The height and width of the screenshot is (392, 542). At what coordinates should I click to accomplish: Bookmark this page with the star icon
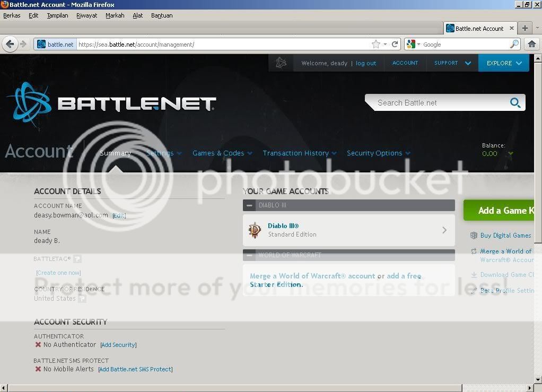tap(375, 44)
